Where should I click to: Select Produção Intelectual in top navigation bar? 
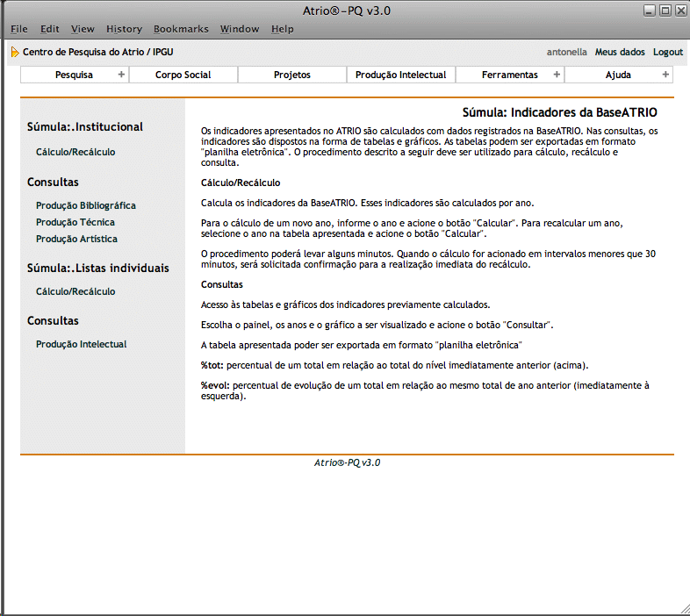(400, 75)
